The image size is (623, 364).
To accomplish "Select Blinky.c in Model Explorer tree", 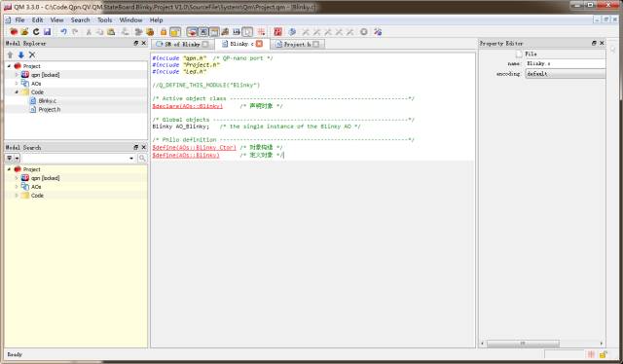I will pyautogui.click(x=48, y=101).
